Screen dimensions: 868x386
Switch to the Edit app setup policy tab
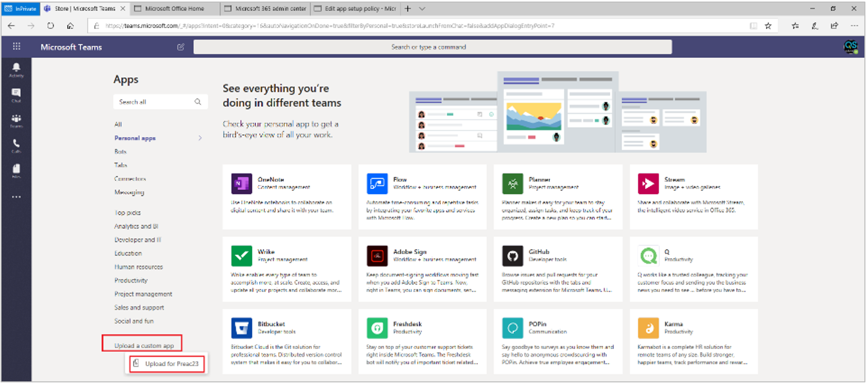tap(355, 9)
